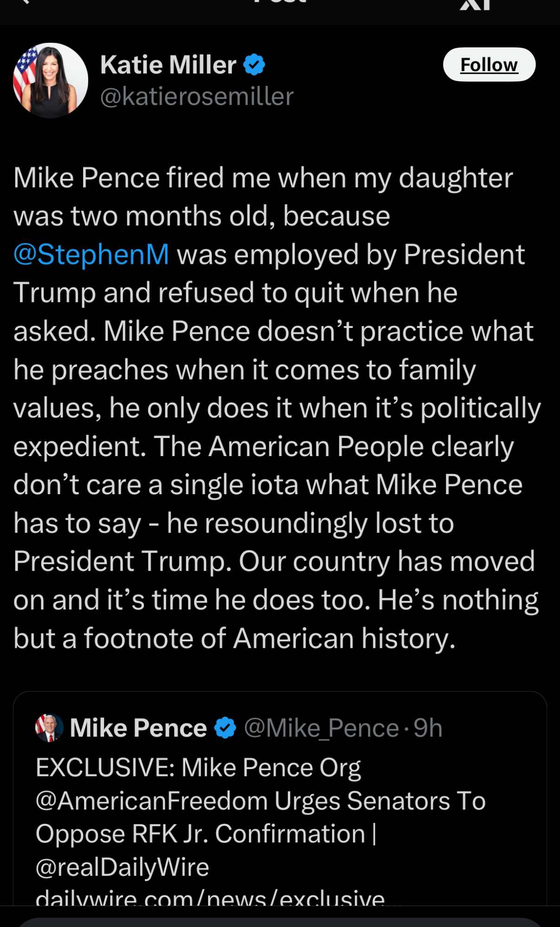Image resolution: width=560 pixels, height=927 pixels.
Task: Open the quoted post headline starting with EXCLUSIVE
Action: (198, 768)
